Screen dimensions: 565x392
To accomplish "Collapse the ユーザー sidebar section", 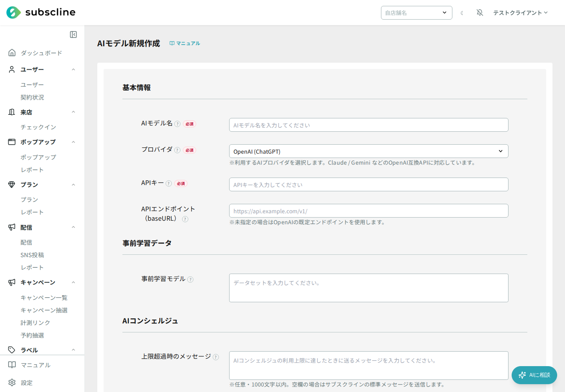I will point(73,69).
